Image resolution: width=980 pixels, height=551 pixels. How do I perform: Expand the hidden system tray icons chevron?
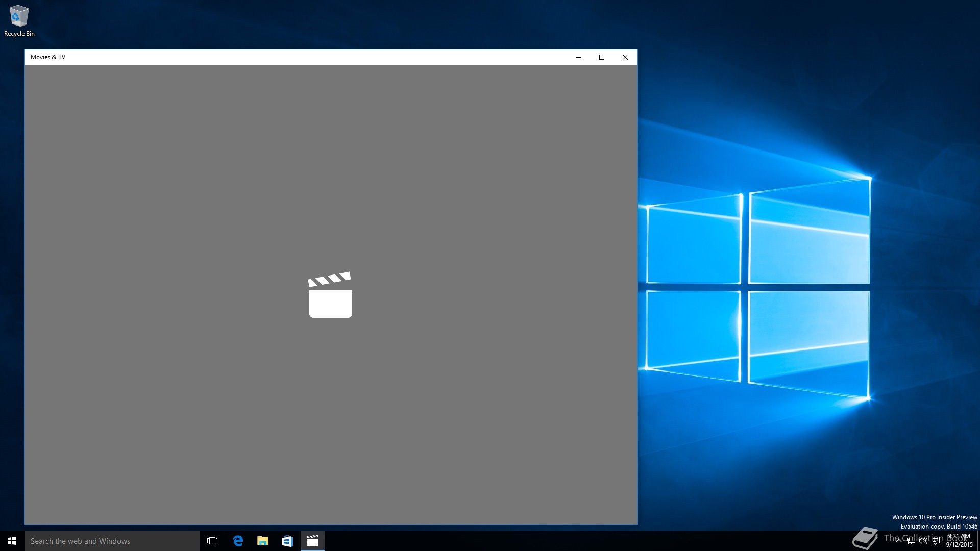click(x=898, y=541)
